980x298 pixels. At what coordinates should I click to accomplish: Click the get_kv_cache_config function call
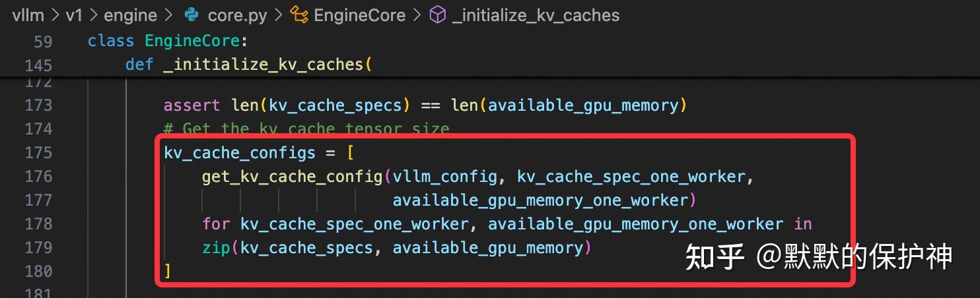(x=292, y=177)
